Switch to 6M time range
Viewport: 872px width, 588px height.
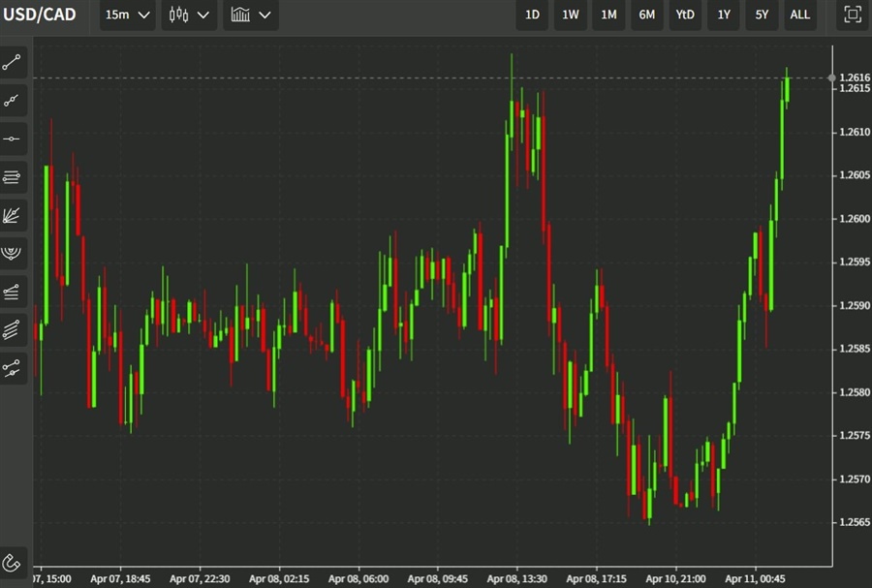(x=647, y=15)
